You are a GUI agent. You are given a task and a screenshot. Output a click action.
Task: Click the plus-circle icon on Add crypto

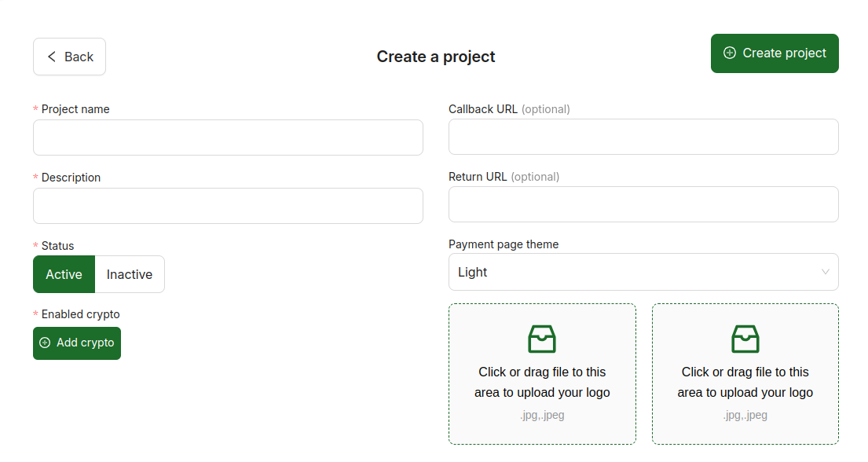coord(45,343)
